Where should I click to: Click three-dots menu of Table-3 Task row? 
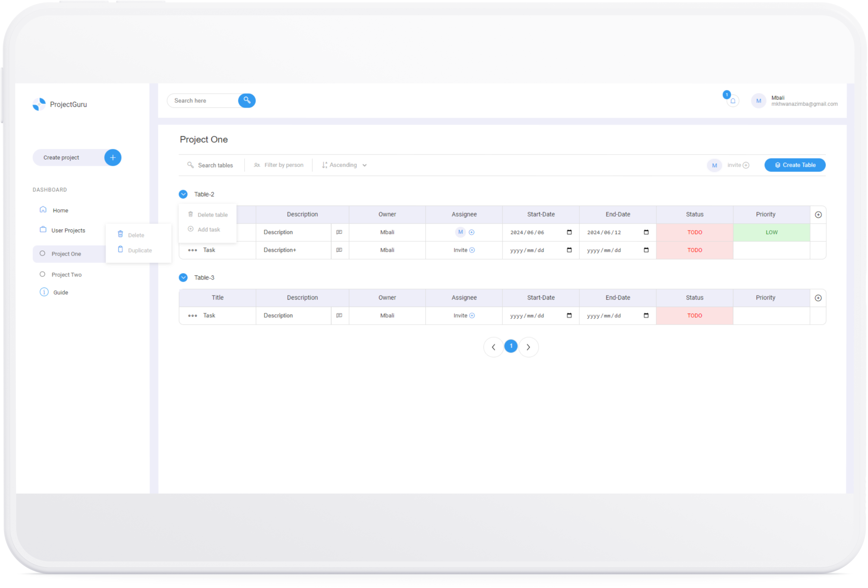click(192, 316)
